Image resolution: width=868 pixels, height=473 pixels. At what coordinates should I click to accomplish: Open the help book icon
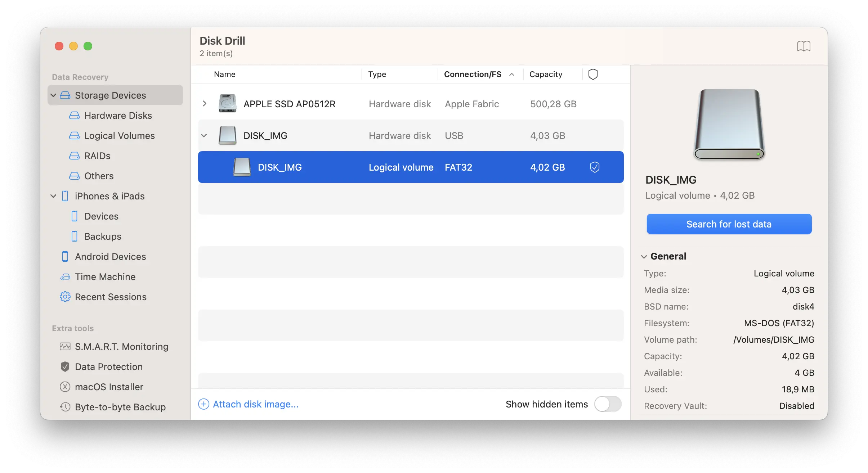click(804, 46)
